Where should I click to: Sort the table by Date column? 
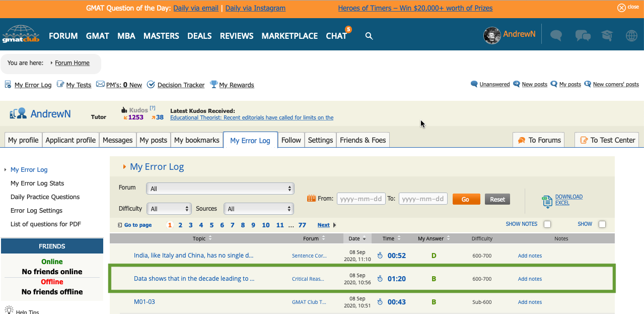[x=357, y=238]
